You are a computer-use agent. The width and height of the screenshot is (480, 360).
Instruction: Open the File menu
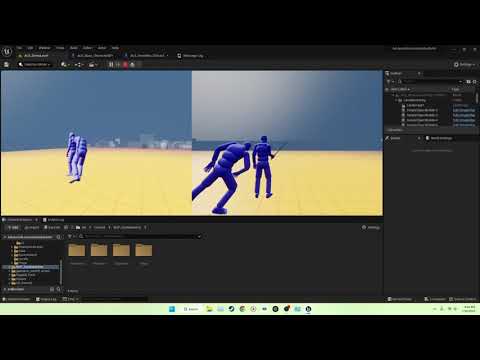20,48
